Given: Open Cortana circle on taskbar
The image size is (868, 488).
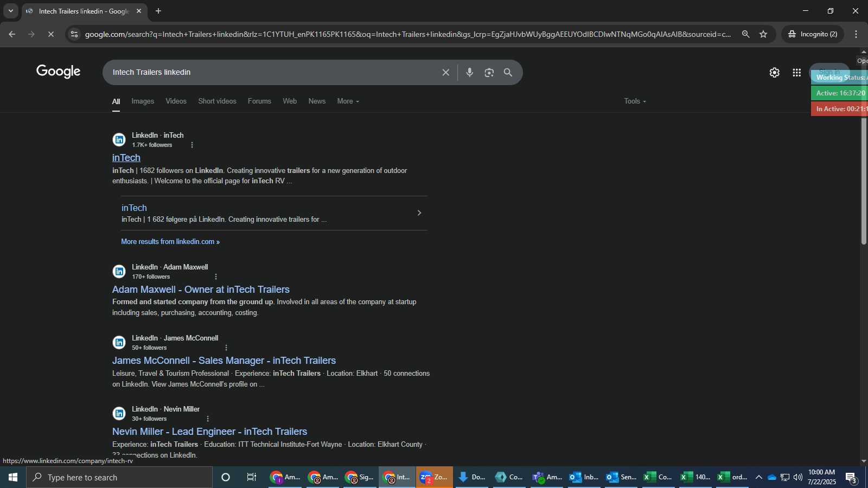Looking at the screenshot, I should (x=226, y=477).
